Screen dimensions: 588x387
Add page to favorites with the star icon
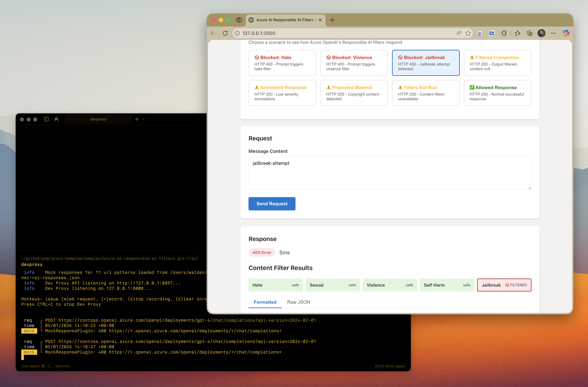(x=468, y=33)
